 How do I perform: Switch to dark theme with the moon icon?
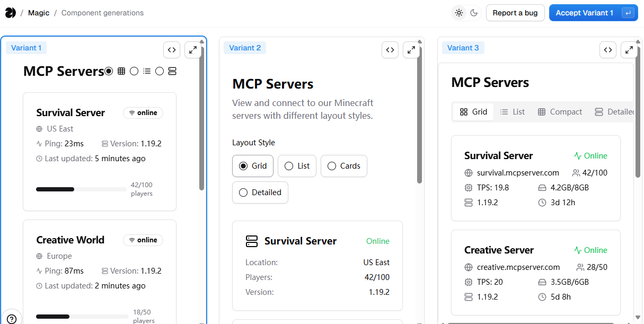coord(474,13)
